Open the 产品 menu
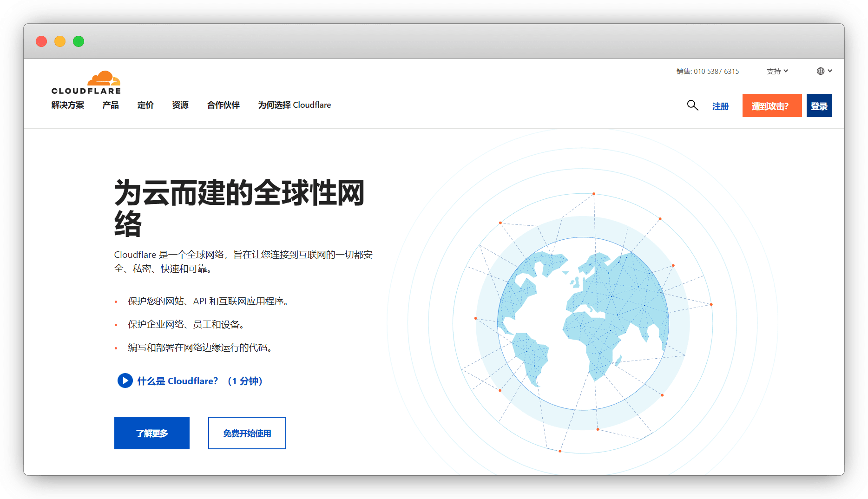The height and width of the screenshot is (499, 868). 111,105
